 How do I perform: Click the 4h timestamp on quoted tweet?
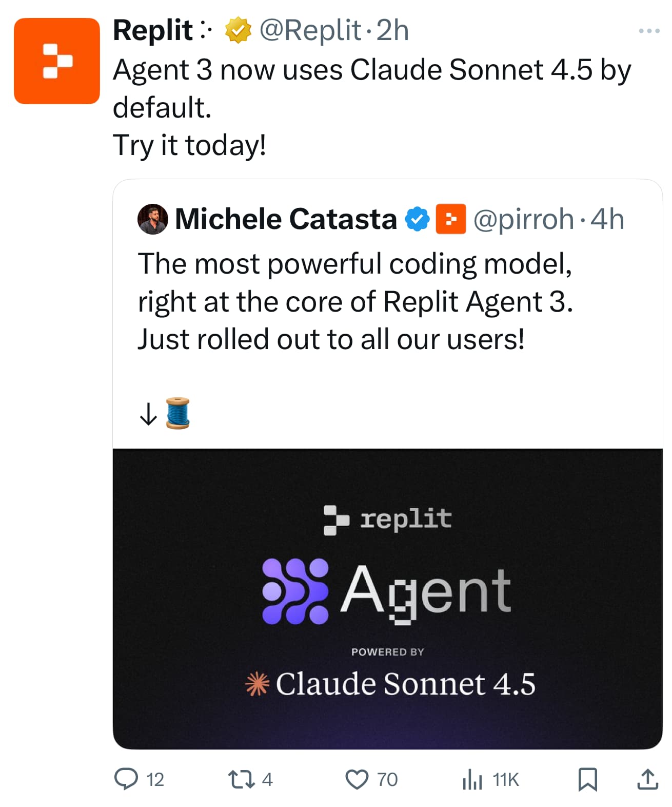tap(607, 219)
